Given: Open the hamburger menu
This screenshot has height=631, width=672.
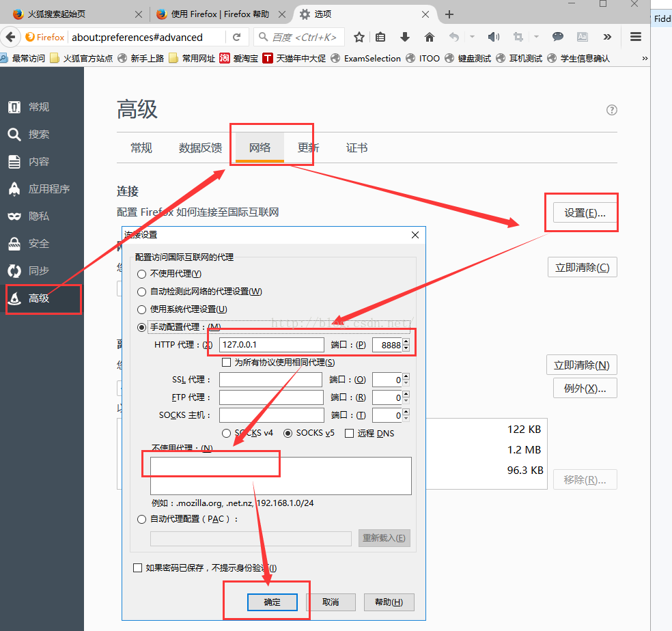Looking at the screenshot, I should click(x=636, y=38).
